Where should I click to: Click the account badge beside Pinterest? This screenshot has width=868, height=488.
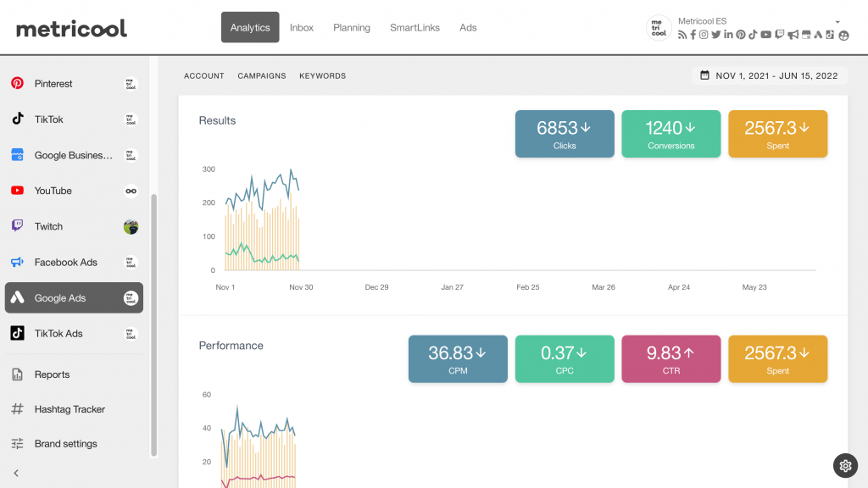coord(131,84)
